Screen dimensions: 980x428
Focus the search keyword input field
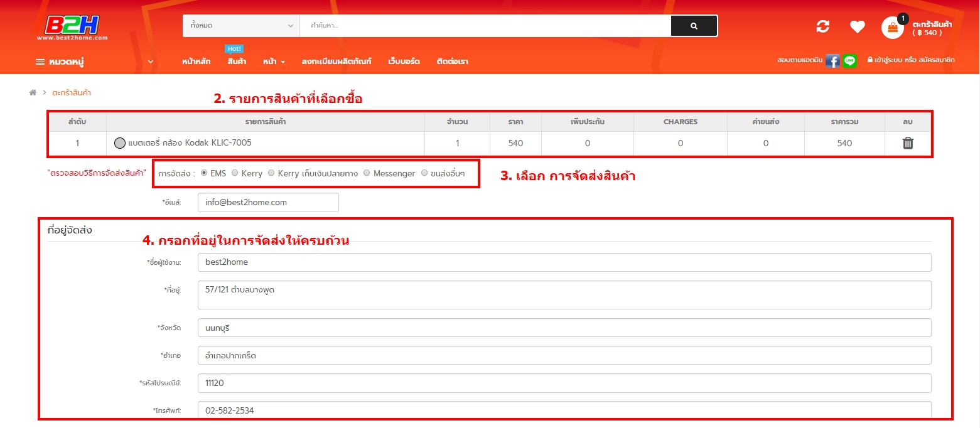pyautogui.click(x=485, y=26)
